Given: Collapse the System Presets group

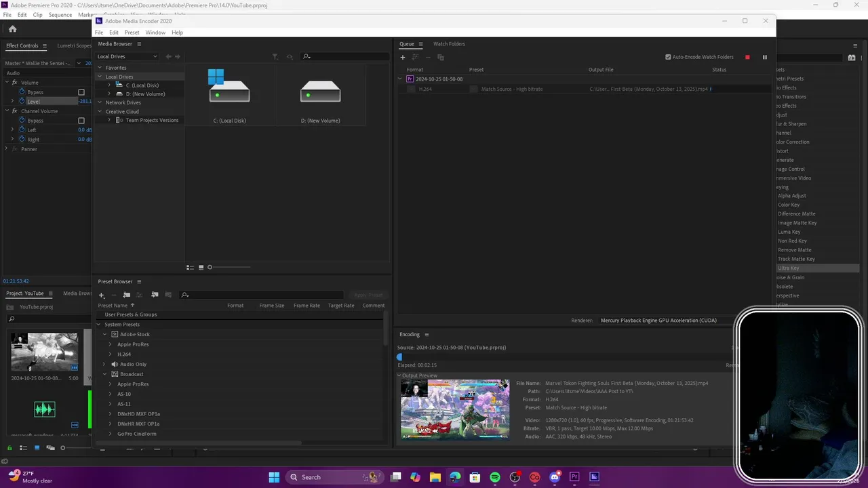Looking at the screenshot, I should coord(99,325).
